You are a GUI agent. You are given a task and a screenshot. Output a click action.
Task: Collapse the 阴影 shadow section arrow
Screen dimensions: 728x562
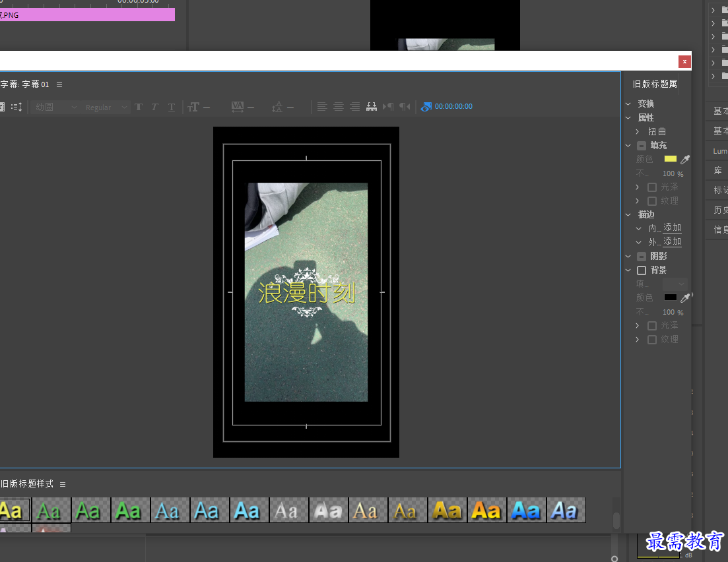click(x=628, y=256)
